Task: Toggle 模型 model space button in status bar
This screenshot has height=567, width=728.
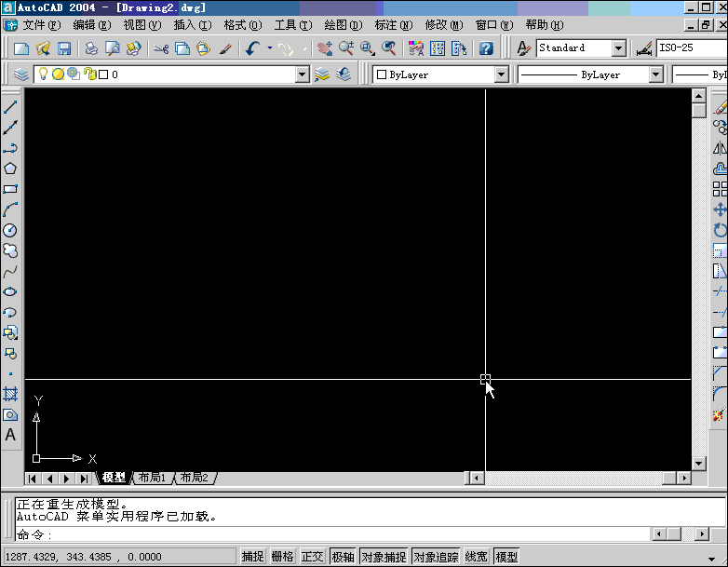Action: click(506, 557)
